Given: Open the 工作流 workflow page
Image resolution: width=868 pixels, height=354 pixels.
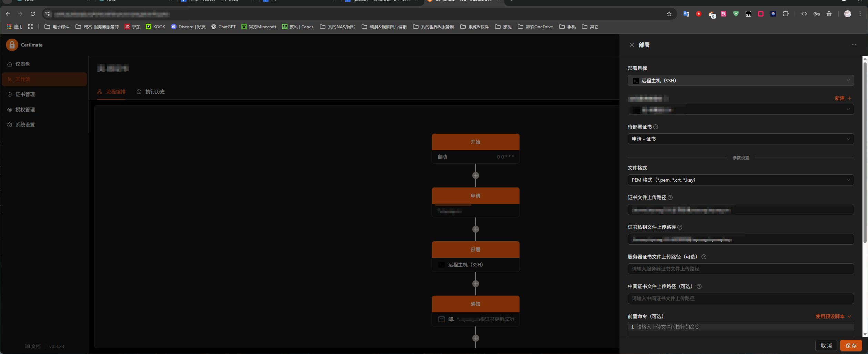Looking at the screenshot, I should (44, 79).
